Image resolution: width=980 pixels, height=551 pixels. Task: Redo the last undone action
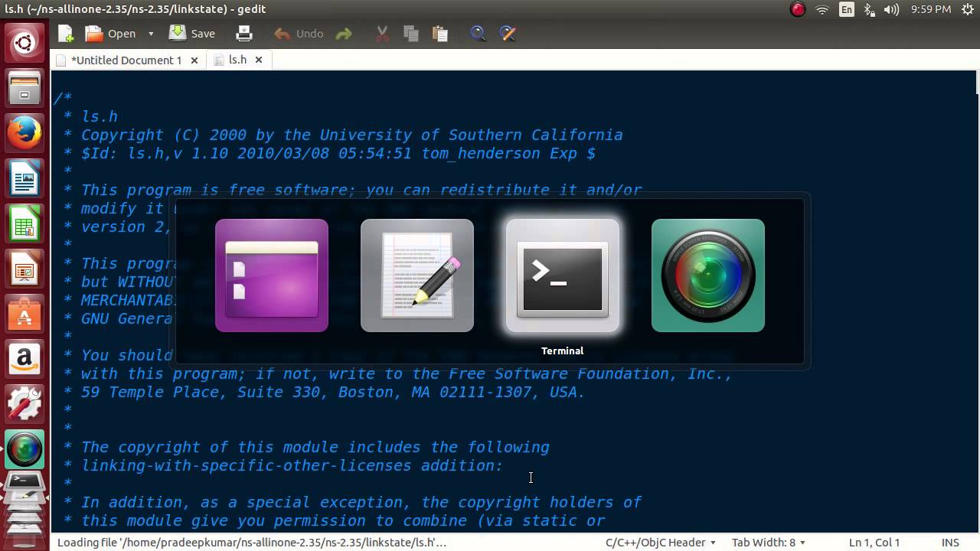[x=344, y=34]
